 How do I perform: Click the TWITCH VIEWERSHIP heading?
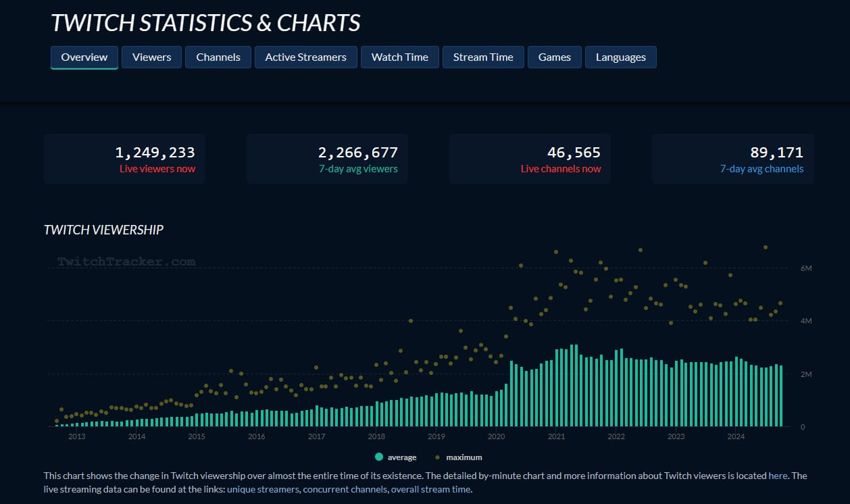tap(103, 230)
